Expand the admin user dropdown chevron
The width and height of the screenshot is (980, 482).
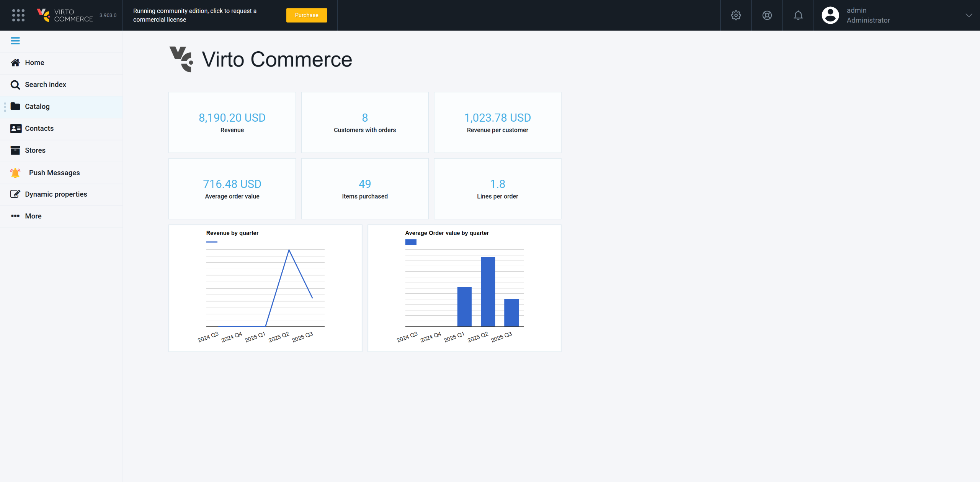pyautogui.click(x=969, y=15)
